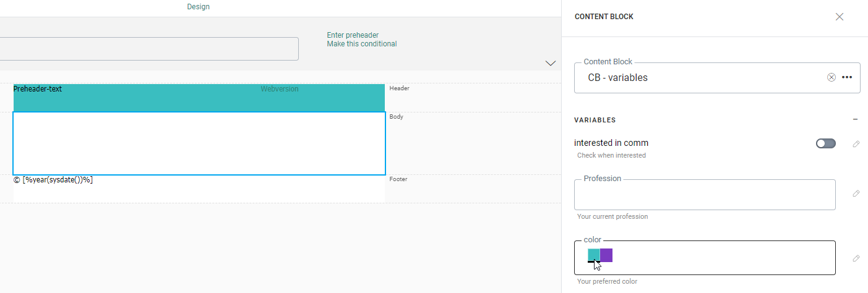Select the footer copyright year text
This screenshot has height=293, width=868.
53,180
